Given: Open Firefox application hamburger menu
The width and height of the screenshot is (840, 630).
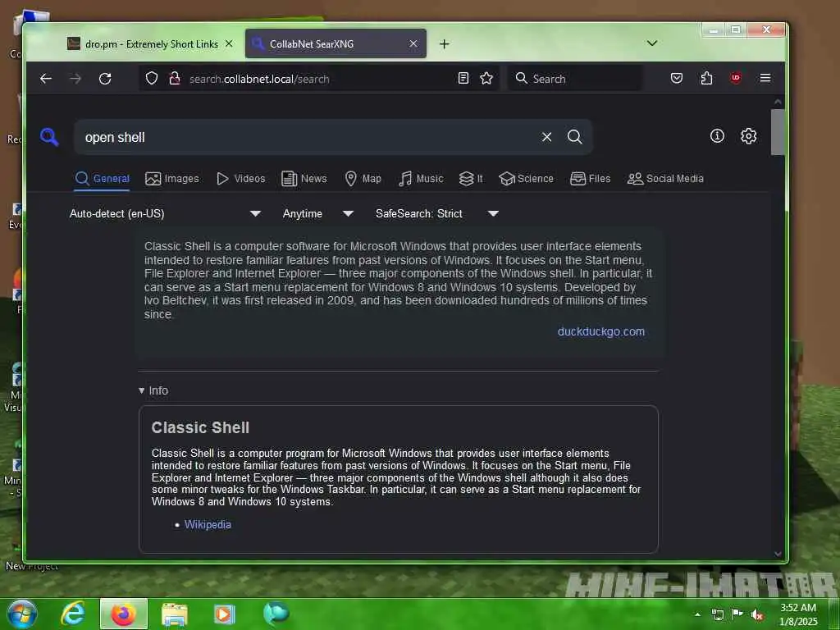Looking at the screenshot, I should pos(765,78).
